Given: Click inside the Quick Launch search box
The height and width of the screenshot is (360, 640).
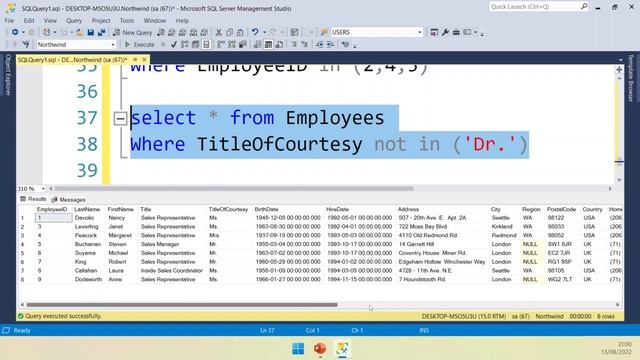Looking at the screenshot, I should click(x=535, y=7).
